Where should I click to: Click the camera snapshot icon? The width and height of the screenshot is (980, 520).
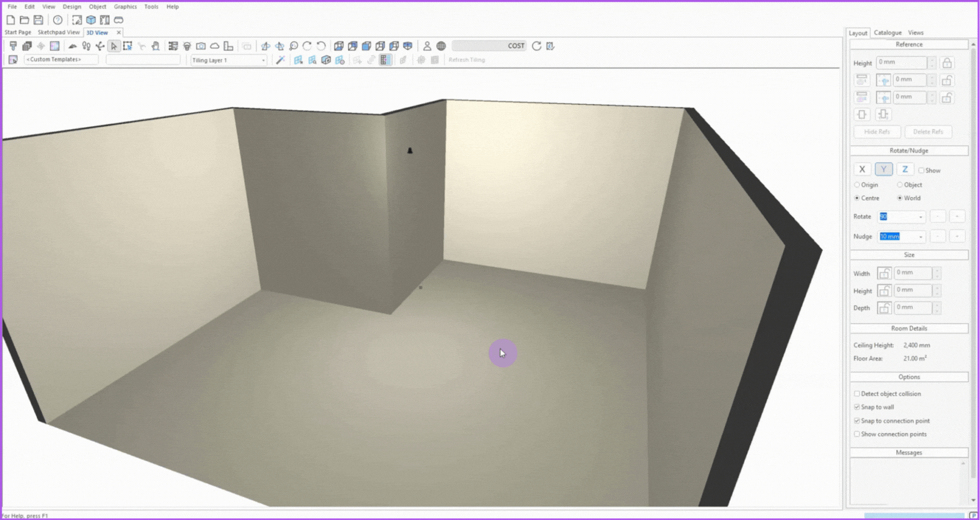point(201,46)
